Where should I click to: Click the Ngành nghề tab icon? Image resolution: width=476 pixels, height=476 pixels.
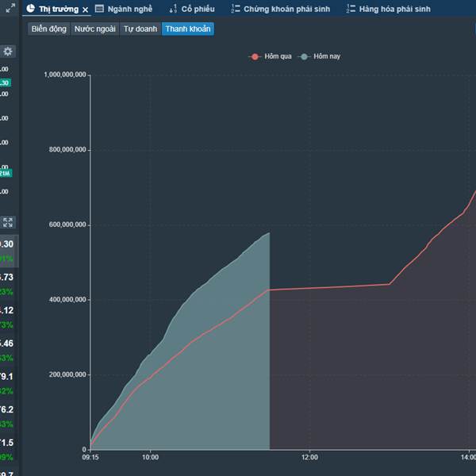[99, 9]
